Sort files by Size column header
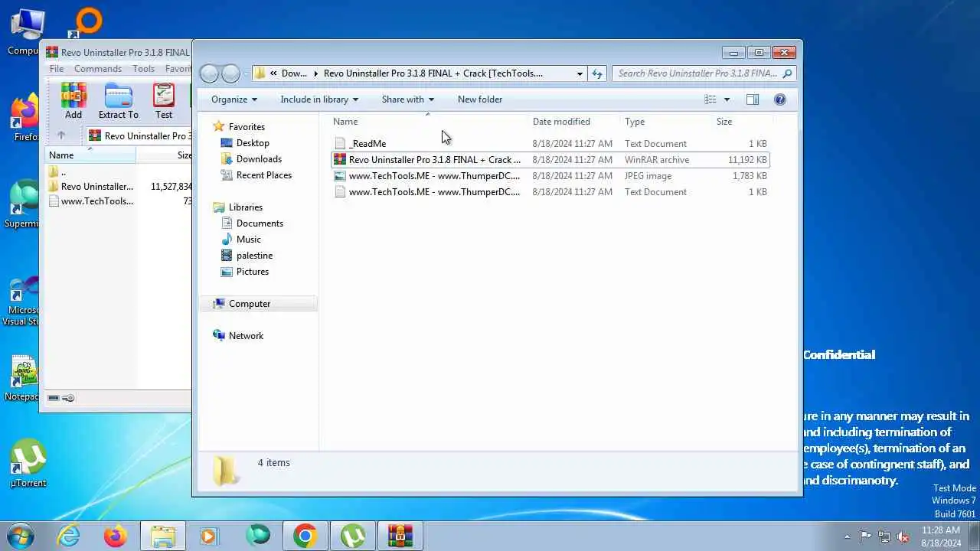980x551 pixels. click(741, 122)
